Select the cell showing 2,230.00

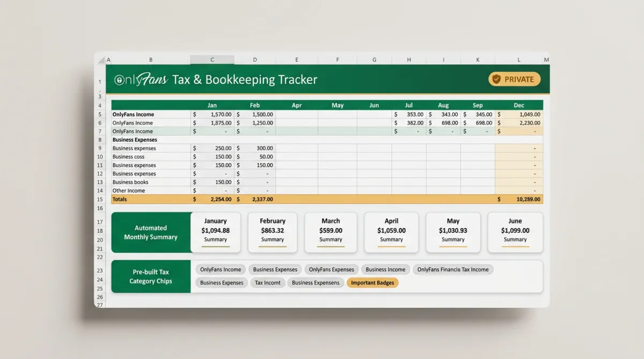click(519, 123)
